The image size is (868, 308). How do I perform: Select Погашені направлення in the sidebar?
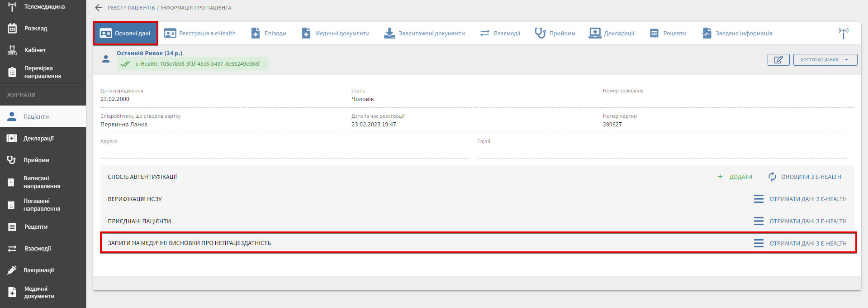(x=42, y=205)
